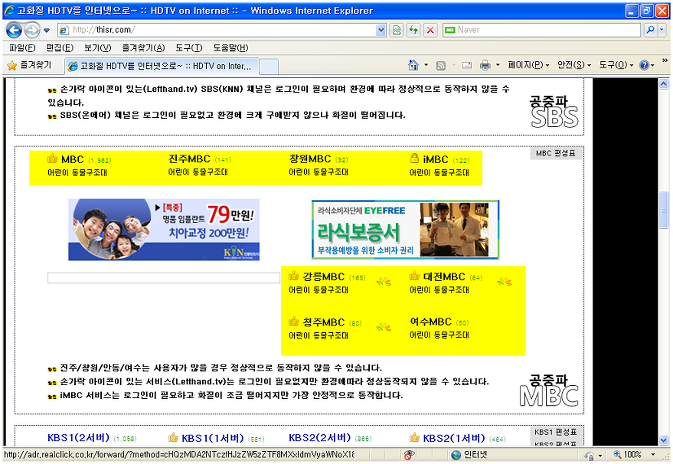Open the Help question mark icon
Image resolution: width=673 pixels, height=464 pixels.
644,65
